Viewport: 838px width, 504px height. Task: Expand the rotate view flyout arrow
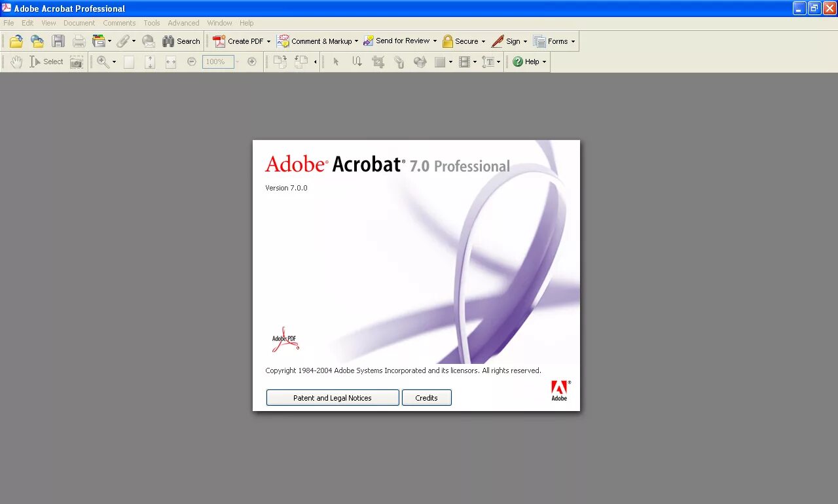coord(315,62)
